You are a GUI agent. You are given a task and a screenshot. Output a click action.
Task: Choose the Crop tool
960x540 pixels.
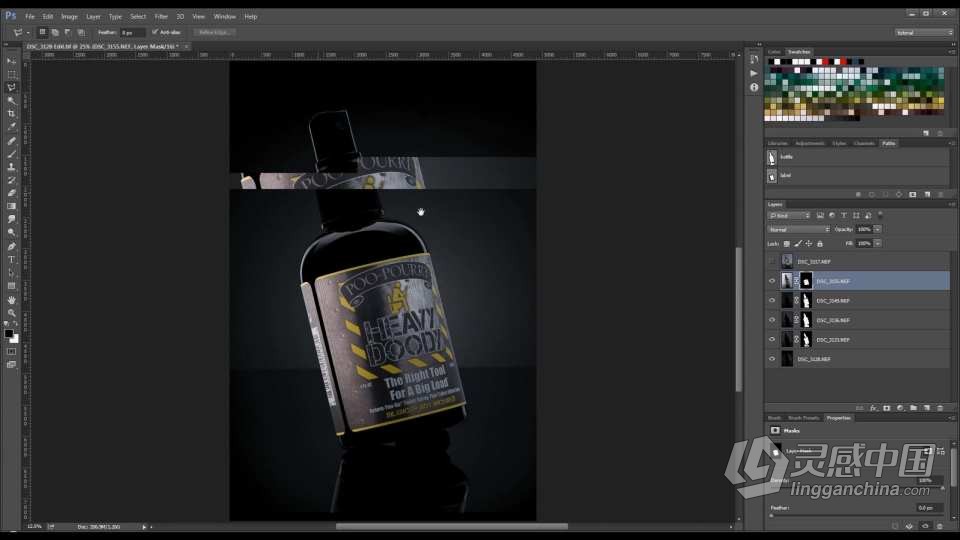(x=11, y=114)
